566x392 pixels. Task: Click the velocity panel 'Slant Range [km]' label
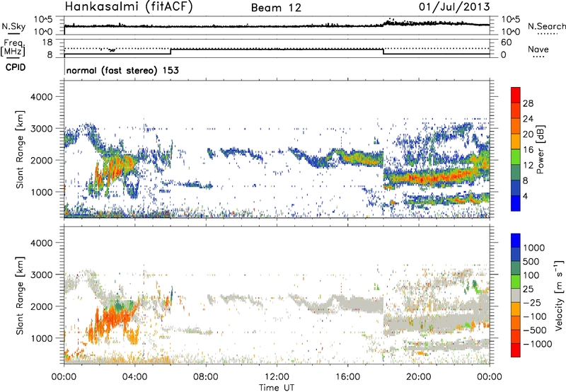(20, 295)
